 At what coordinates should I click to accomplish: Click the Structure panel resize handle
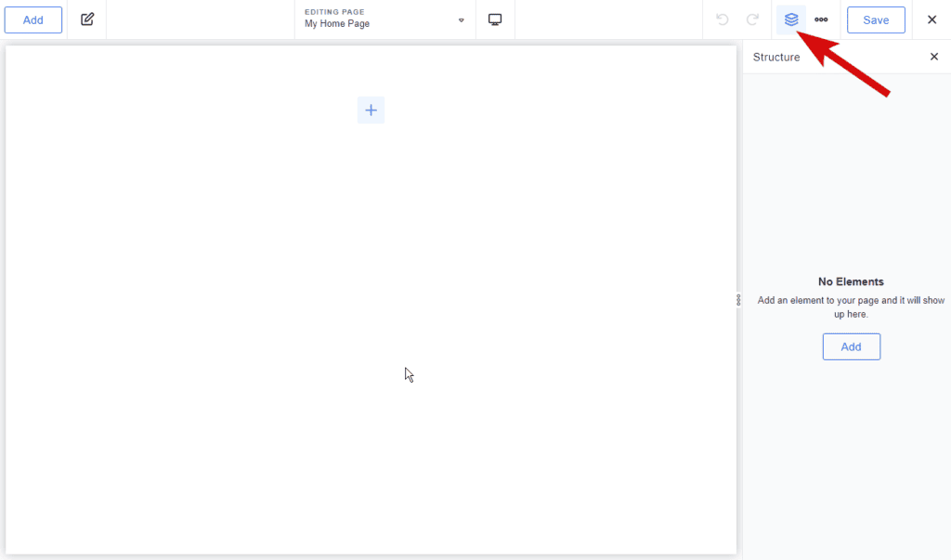tap(738, 300)
